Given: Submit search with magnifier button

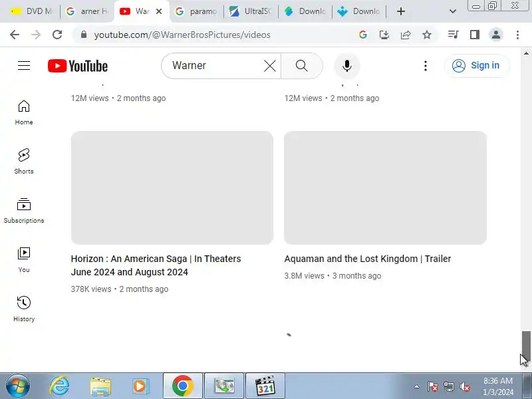Looking at the screenshot, I should point(302,65).
